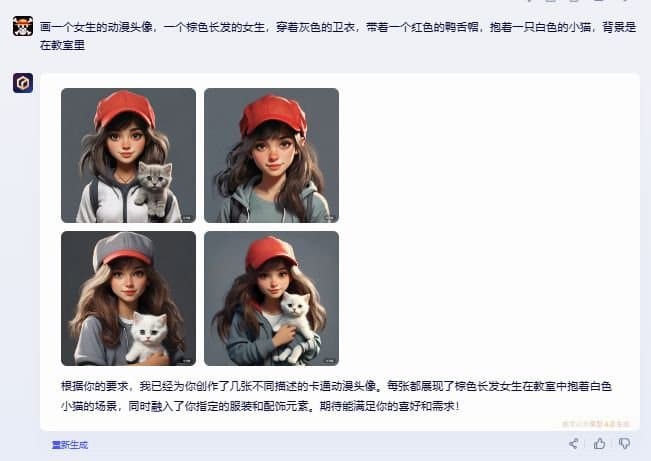Click 重新生成 to regenerate the response
651x461 pixels.
(x=70, y=445)
